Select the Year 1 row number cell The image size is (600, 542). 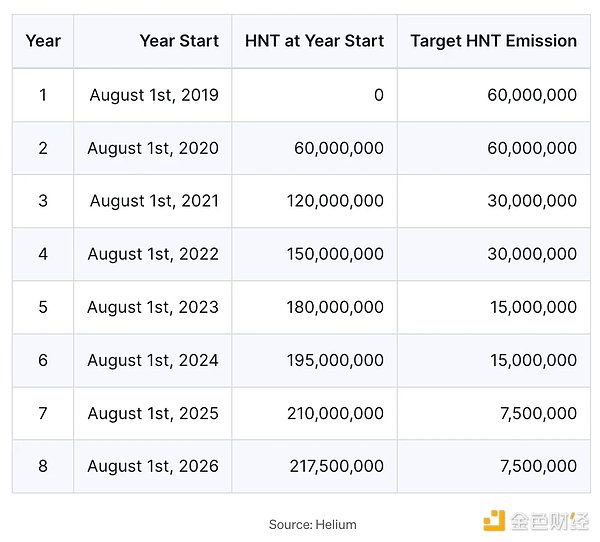tap(43, 95)
